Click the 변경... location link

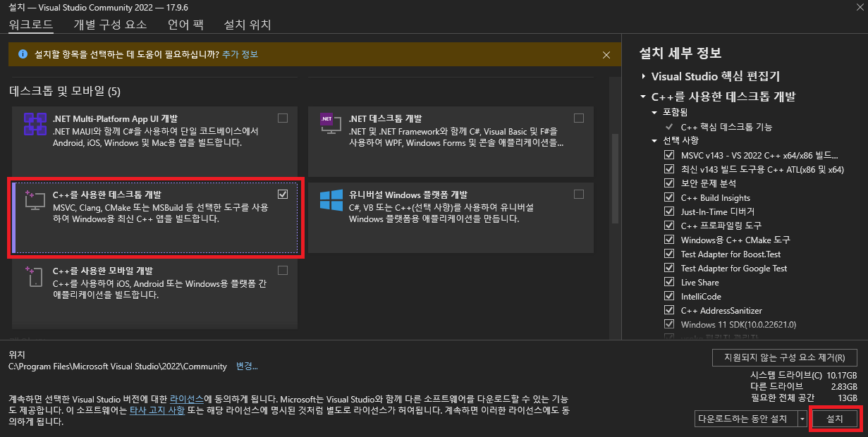coord(247,367)
